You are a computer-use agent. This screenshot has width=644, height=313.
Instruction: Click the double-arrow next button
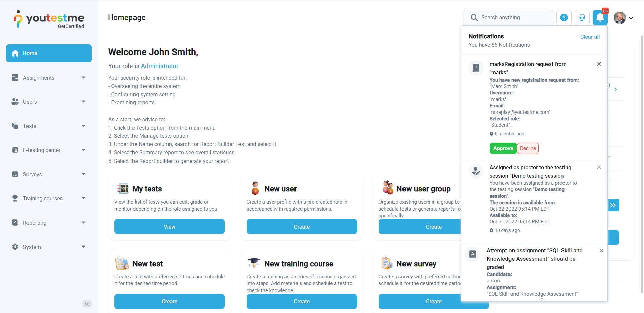[x=613, y=205]
